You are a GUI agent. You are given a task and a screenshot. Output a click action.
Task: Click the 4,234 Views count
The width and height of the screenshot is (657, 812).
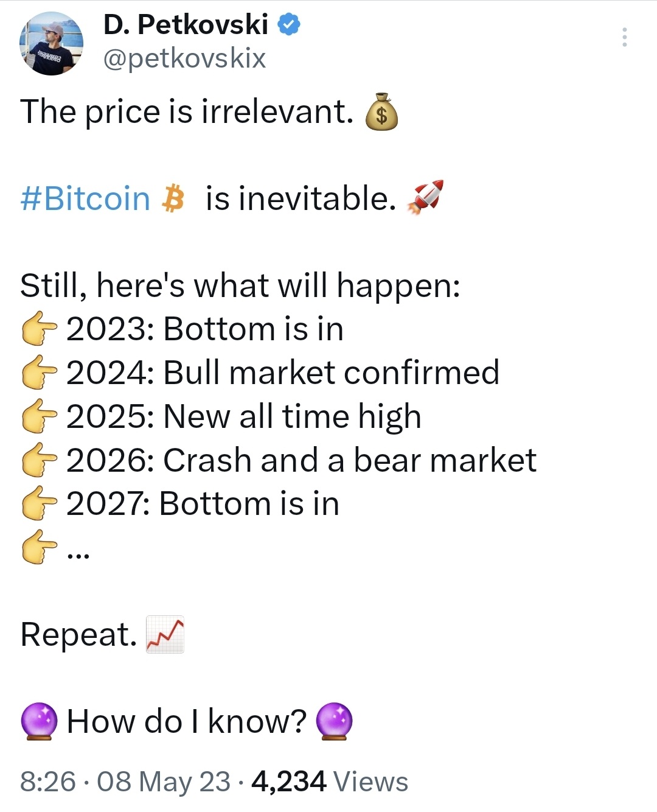tap(329, 782)
